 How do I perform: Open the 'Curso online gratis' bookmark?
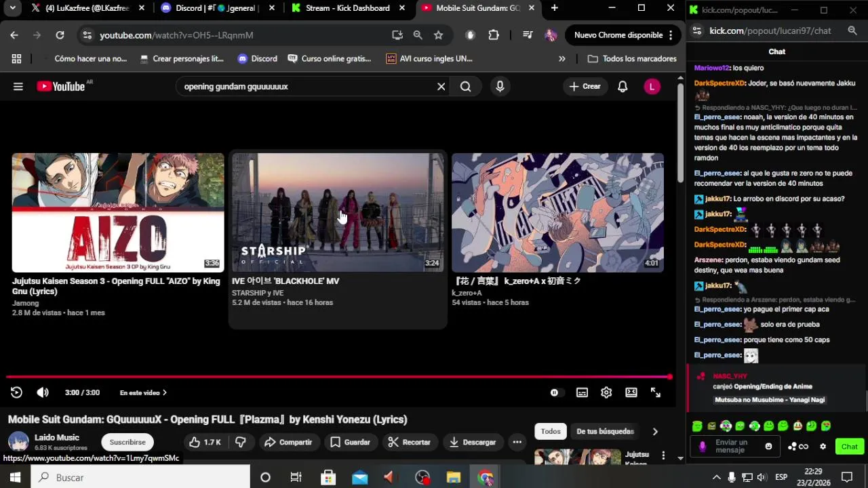330,59
